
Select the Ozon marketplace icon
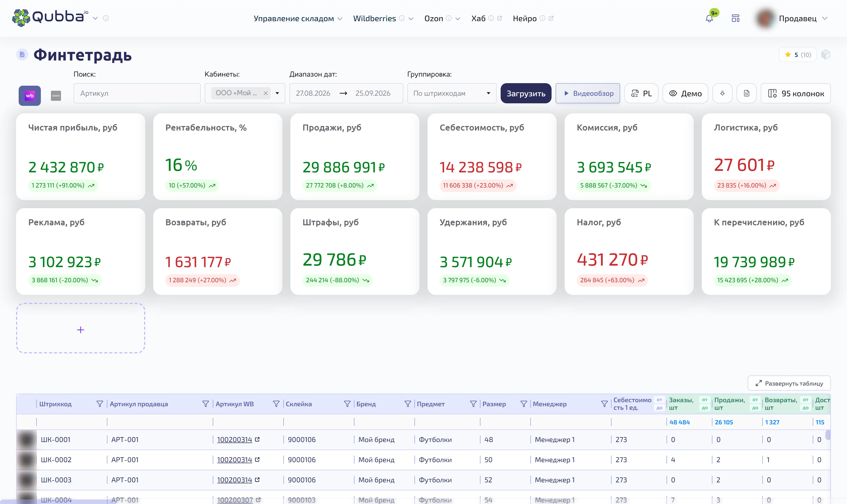[x=56, y=96]
